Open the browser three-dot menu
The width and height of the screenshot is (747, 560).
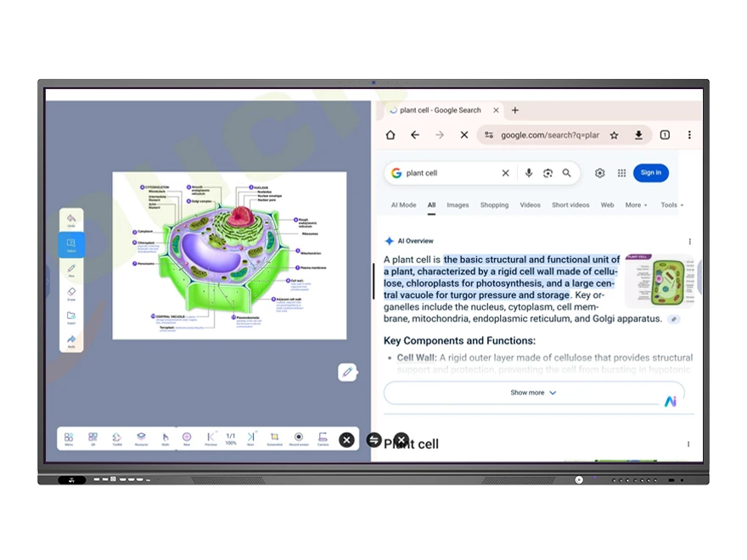pyautogui.click(x=689, y=135)
